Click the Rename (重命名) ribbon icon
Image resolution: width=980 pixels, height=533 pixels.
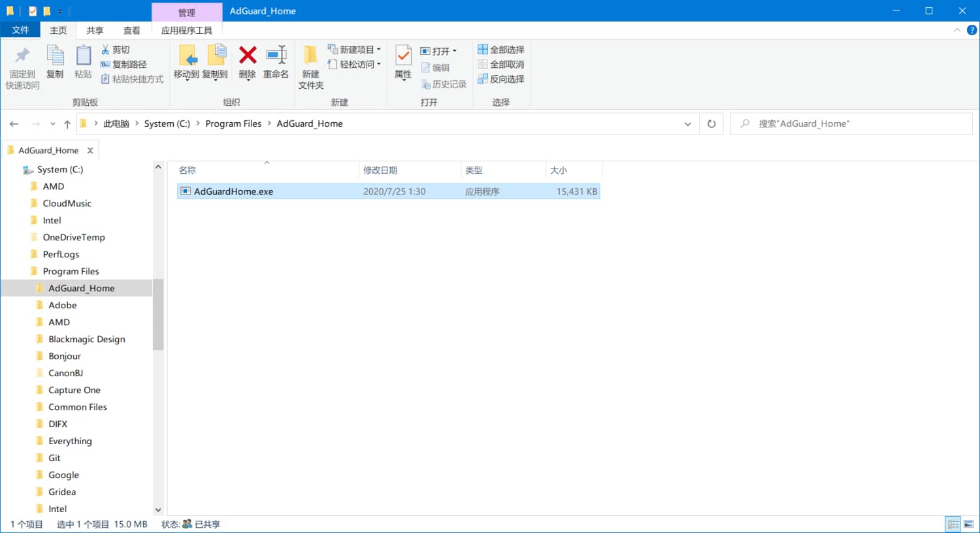(276, 56)
